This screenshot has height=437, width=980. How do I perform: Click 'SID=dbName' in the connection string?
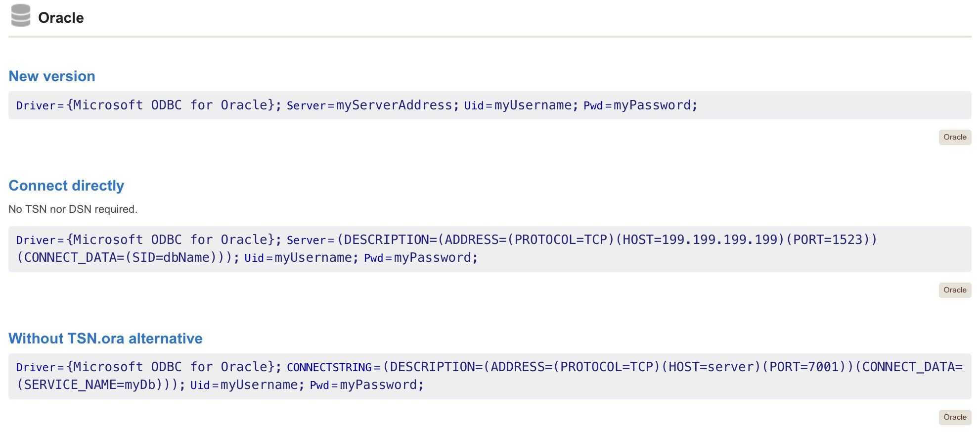pos(171,258)
